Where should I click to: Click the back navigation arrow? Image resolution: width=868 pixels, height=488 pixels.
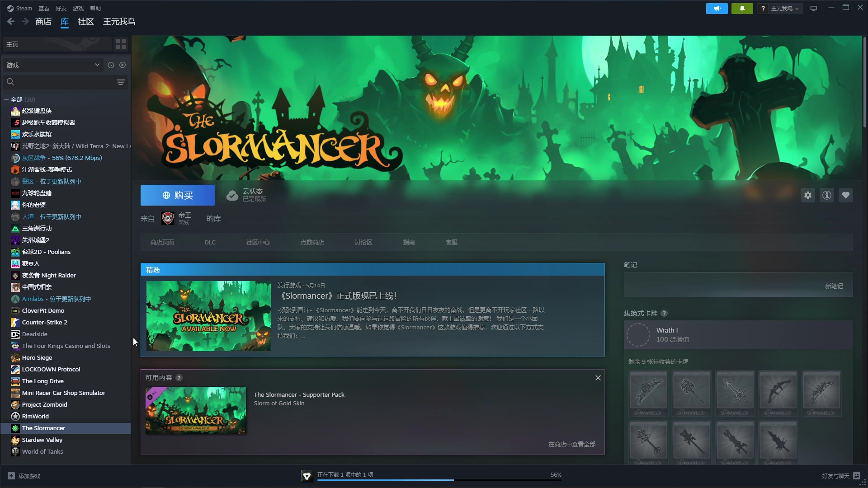[x=11, y=21]
